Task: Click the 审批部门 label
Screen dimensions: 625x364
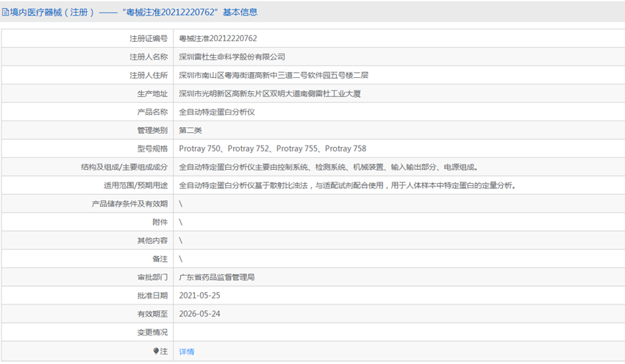Action: click(152, 276)
